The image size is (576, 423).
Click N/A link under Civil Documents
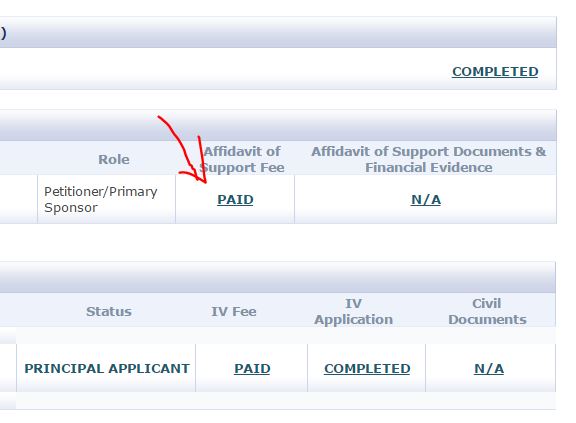pyautogui.click(x=489, y=368)
